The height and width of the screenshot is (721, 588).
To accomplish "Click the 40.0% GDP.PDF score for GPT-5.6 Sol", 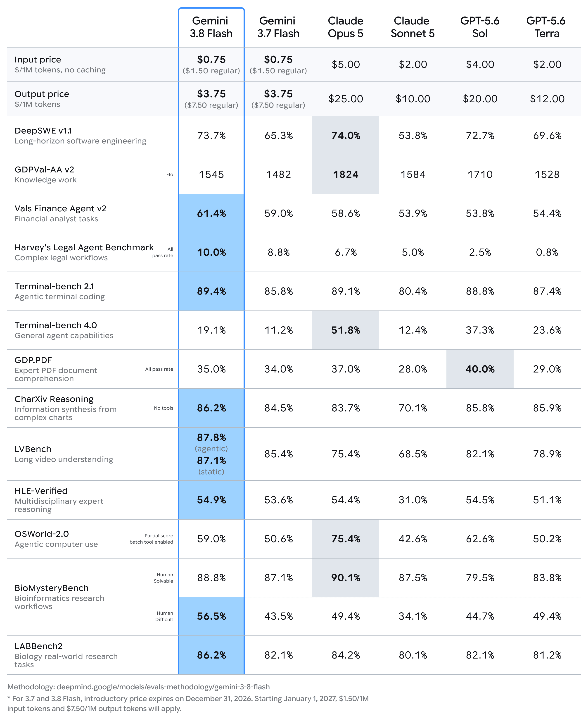I will [x=480, y=369].
